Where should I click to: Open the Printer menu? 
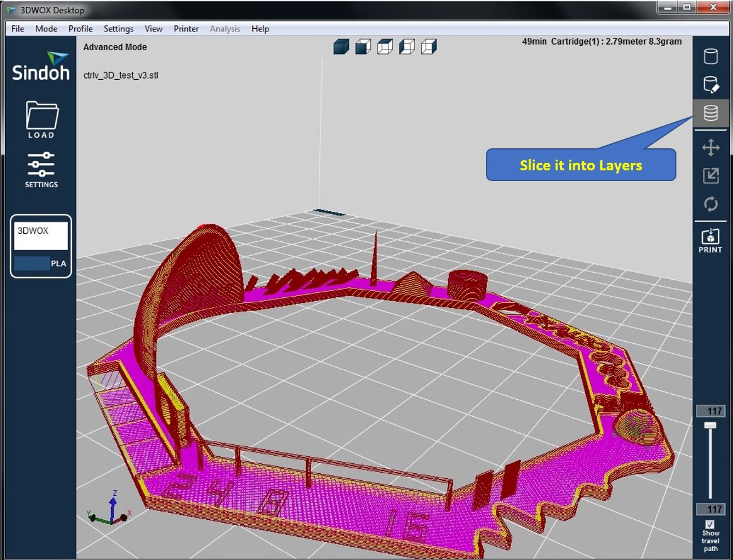pos(186,28)
